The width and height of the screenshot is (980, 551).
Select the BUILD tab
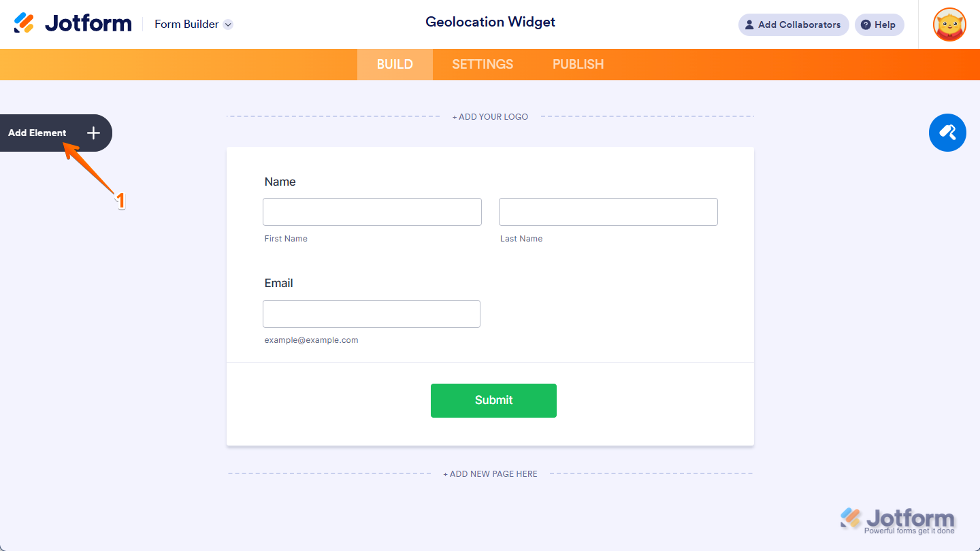[x=395, y=64]
